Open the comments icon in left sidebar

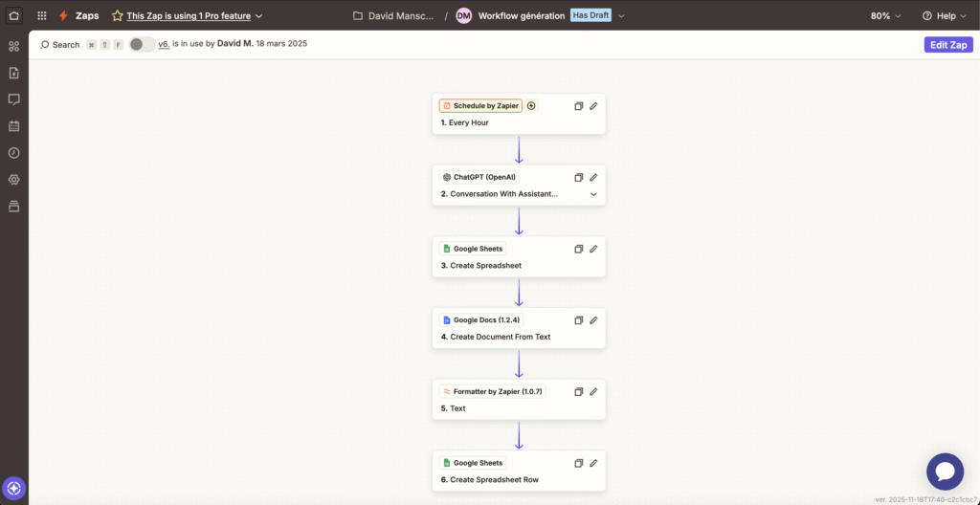click(13, 99)
